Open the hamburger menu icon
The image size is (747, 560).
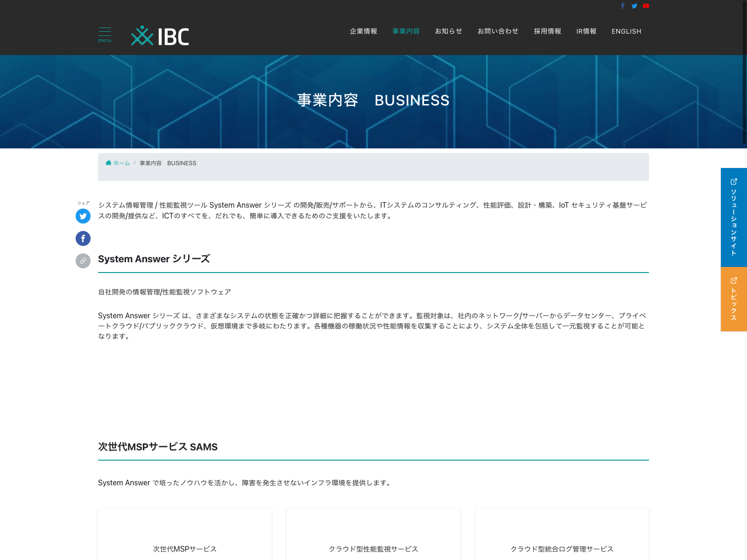105,34
